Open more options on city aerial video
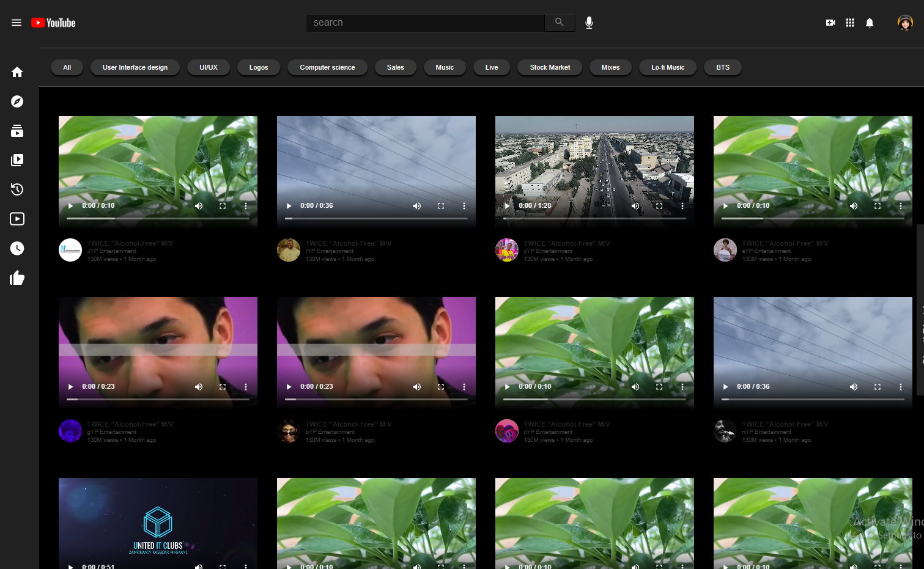924x569 pixels. (682, 206)
